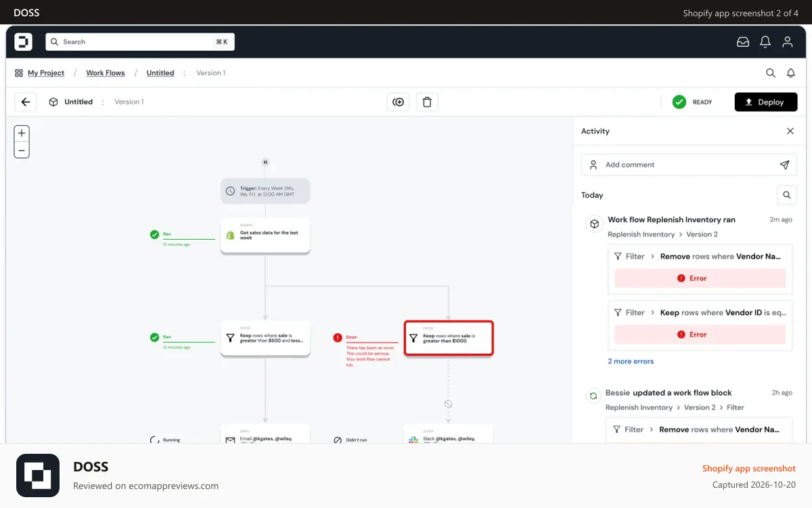The width and height of the screenshot is (812, 508).
Task: Click Bessie updated a work flow block
Action: pyautogui.click(x=669, y=393)
